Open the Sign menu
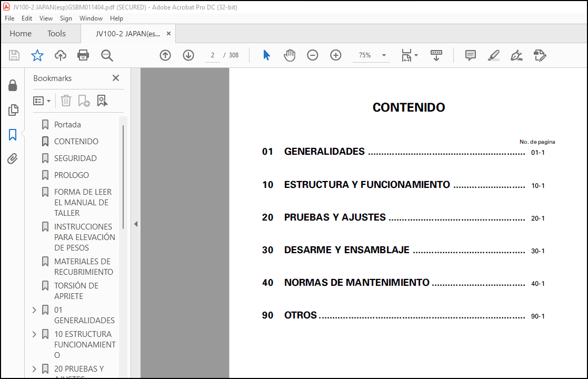Screen dimensions: 588x379 [66, 18]
